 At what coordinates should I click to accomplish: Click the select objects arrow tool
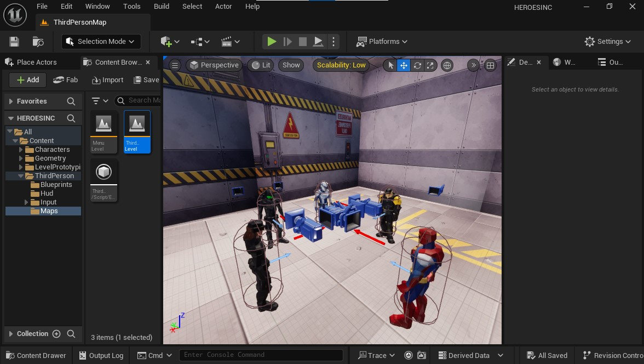(390, 65)
